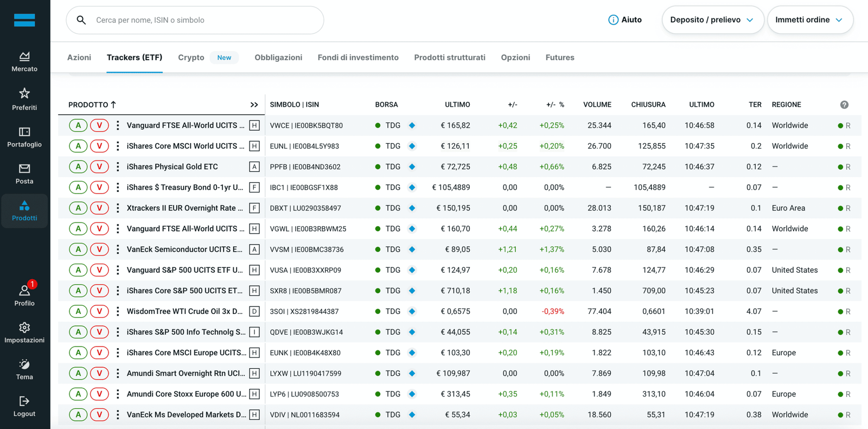
Task: Click the search magnifier icon
Action: point(81,20)
